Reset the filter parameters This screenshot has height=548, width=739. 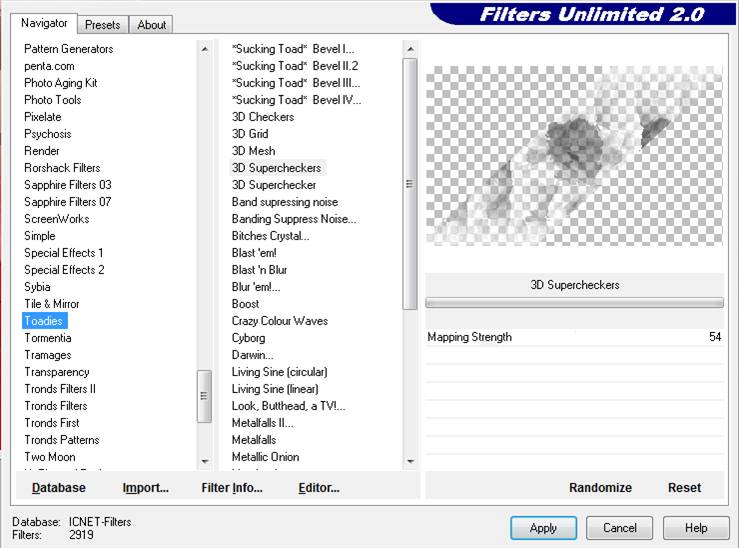point(684,488)
